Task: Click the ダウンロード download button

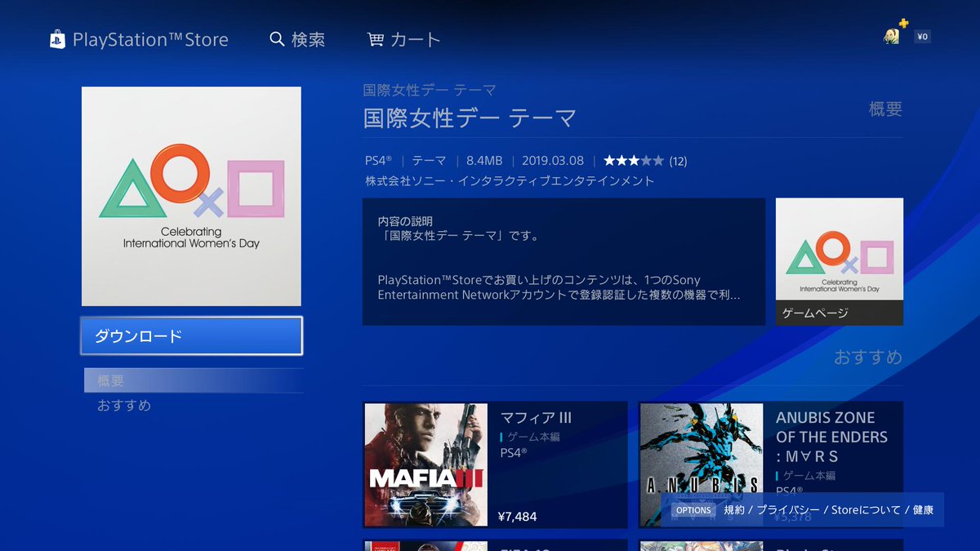Action: [x=192, y=335]
